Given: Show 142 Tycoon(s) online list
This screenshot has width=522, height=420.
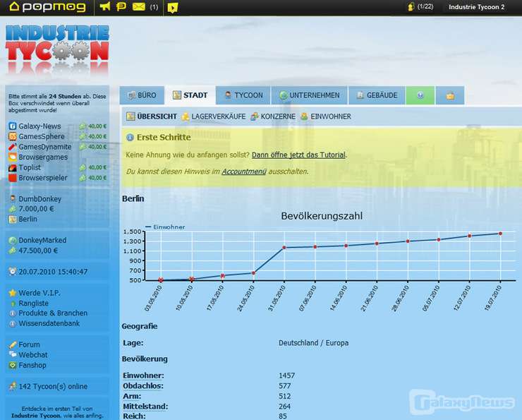Looking at the screenshot, I should point(53,386).
